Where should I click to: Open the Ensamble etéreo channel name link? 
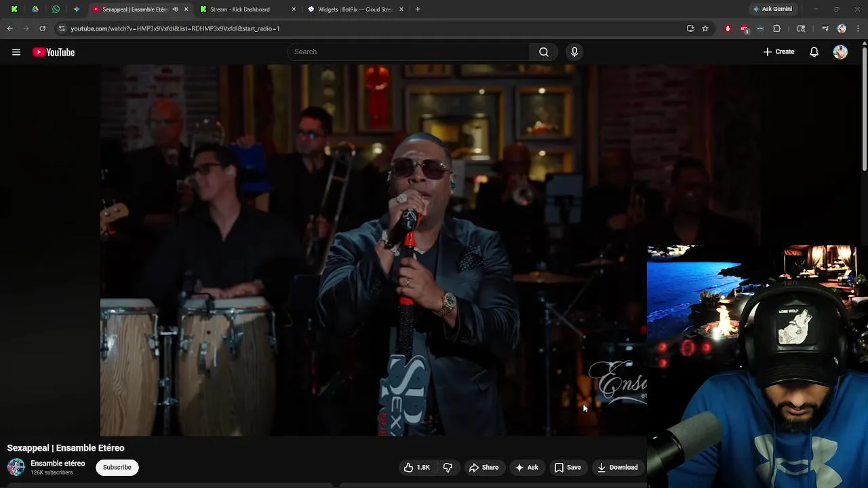(58, 464)
